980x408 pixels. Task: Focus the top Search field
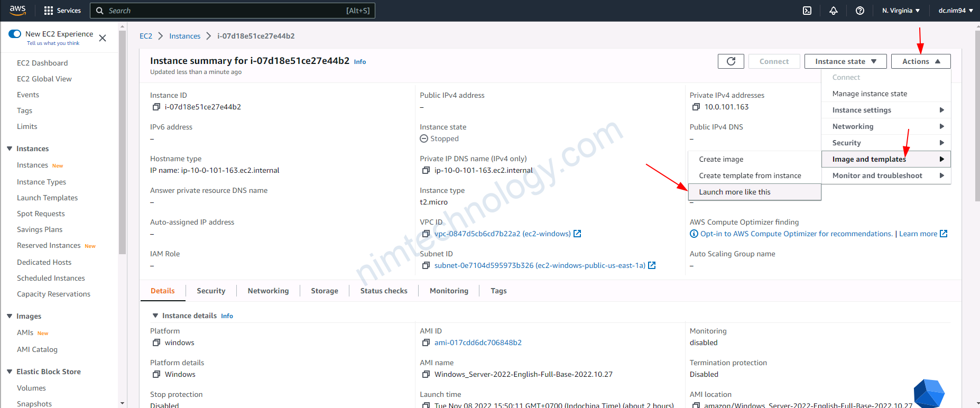[233, 11]
